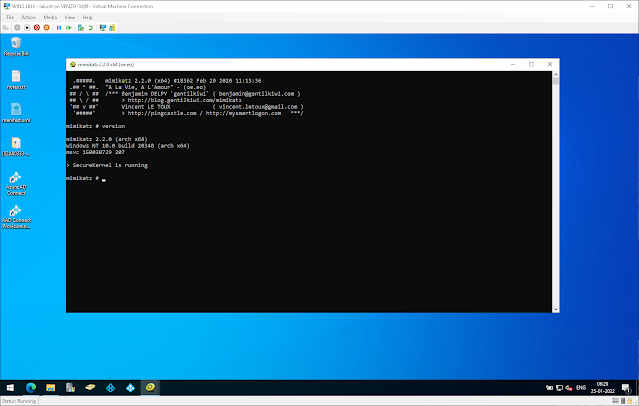Image resolution: width=639 pixels, height=406 pixels.
Task: Toggle Enhanced Session monitor icon
Action: tap(103, 28)
